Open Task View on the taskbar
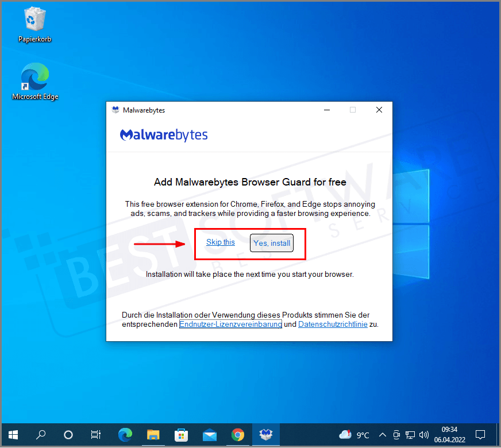The height and width of the screenshot is (448, 501). [x=95, y=435]
